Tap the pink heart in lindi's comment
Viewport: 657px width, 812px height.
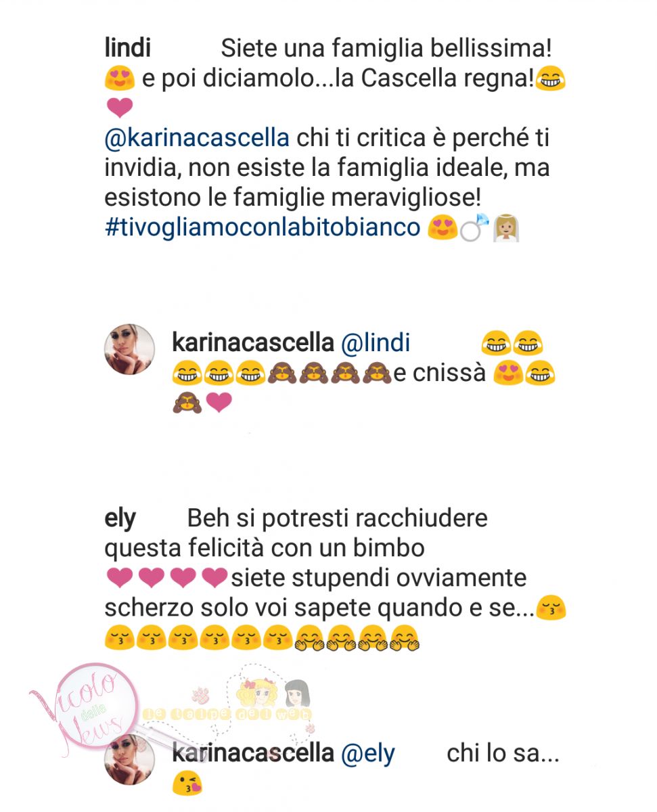tap(120, 108)
